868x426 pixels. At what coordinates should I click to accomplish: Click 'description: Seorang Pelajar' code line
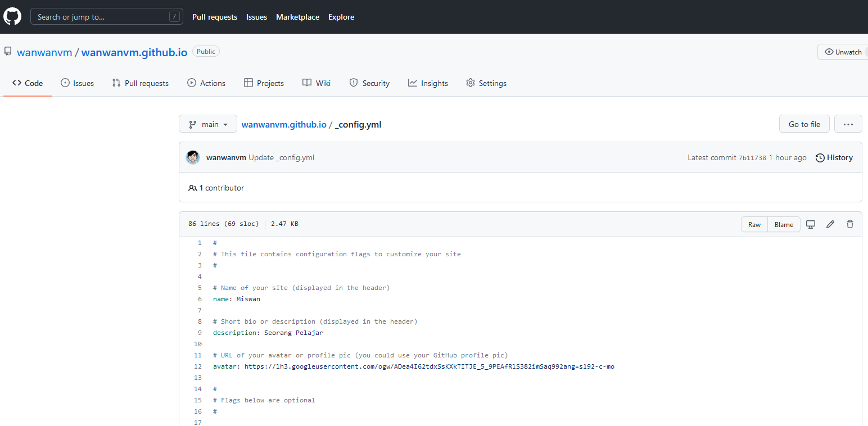pos(268,333)
